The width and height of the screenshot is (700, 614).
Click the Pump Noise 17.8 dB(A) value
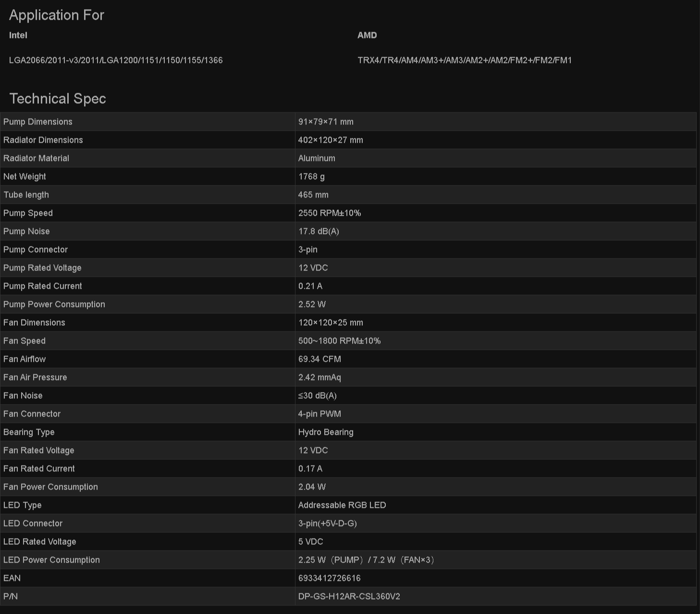click(319, 231)
